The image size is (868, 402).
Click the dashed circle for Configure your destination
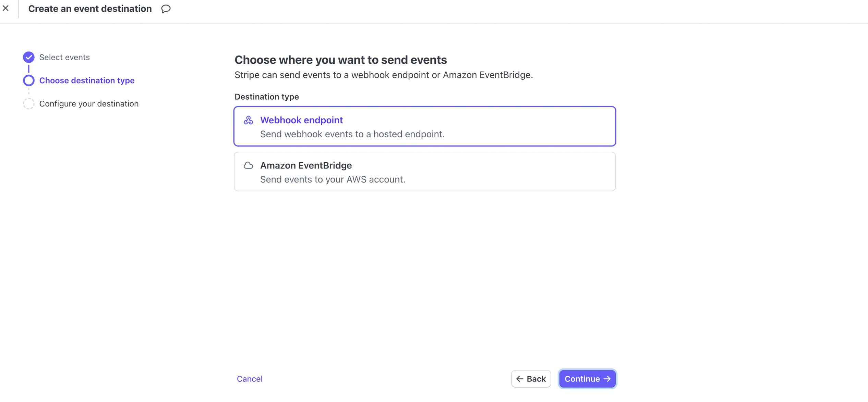coord(29,104)
